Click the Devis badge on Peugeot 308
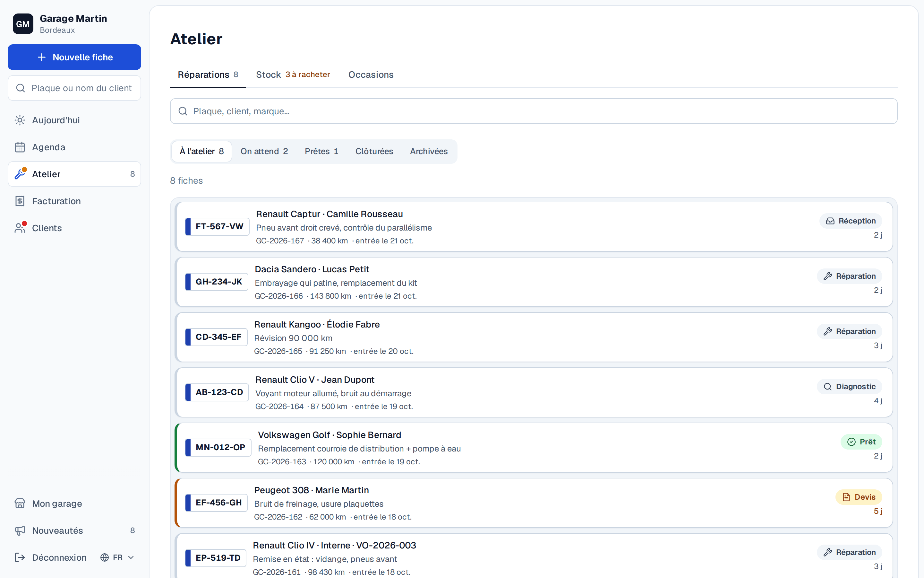 (858, 497)
